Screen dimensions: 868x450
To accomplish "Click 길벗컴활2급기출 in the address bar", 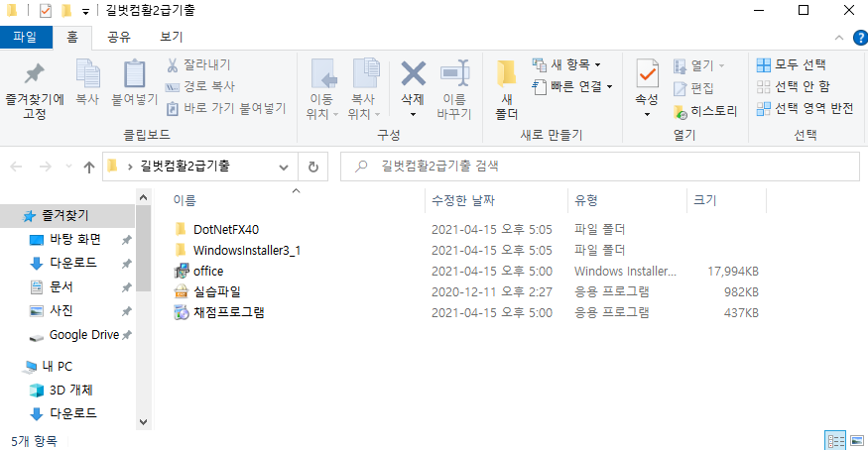I will pos(185,166).
